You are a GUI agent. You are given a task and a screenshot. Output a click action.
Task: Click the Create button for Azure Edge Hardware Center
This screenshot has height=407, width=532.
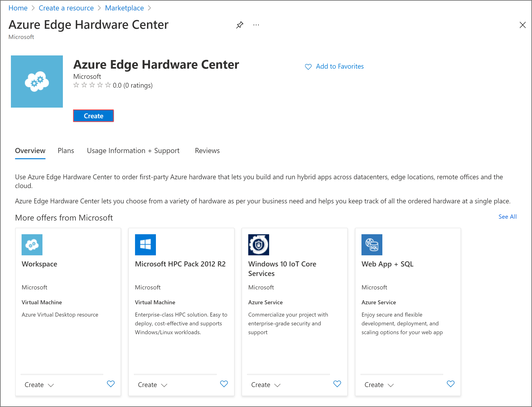click(x=93, y=116)
